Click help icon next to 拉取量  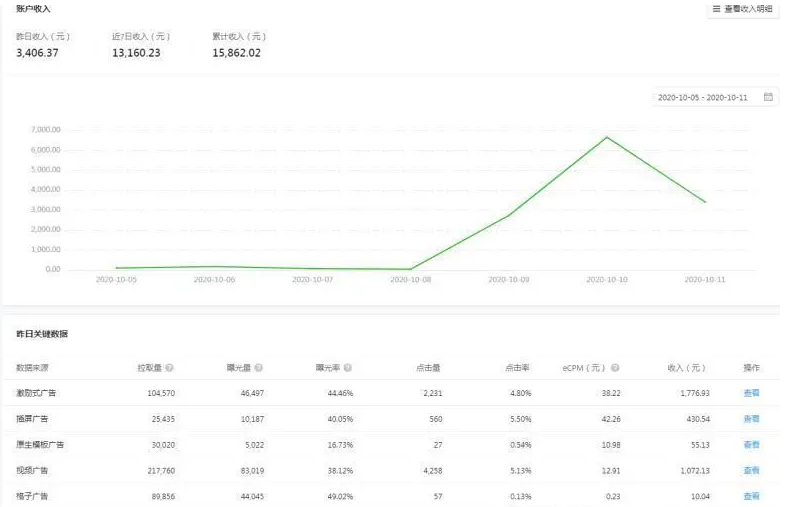coord(169,368)
